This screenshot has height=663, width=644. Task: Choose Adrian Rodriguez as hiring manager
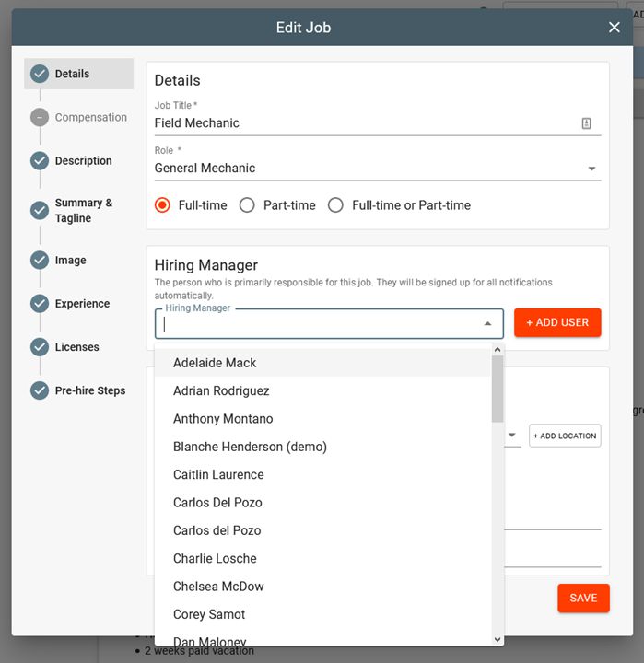click(322, 390)
